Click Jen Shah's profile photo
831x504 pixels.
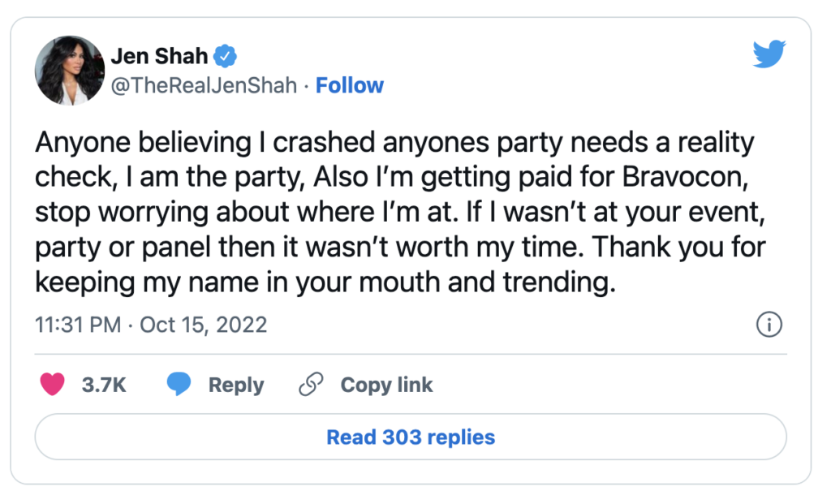point(70,70)
